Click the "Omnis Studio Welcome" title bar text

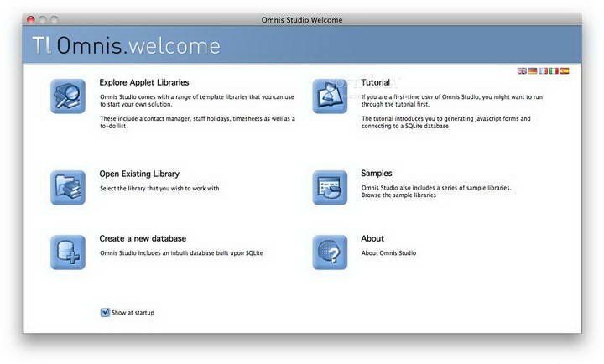[x=302, y=20]
